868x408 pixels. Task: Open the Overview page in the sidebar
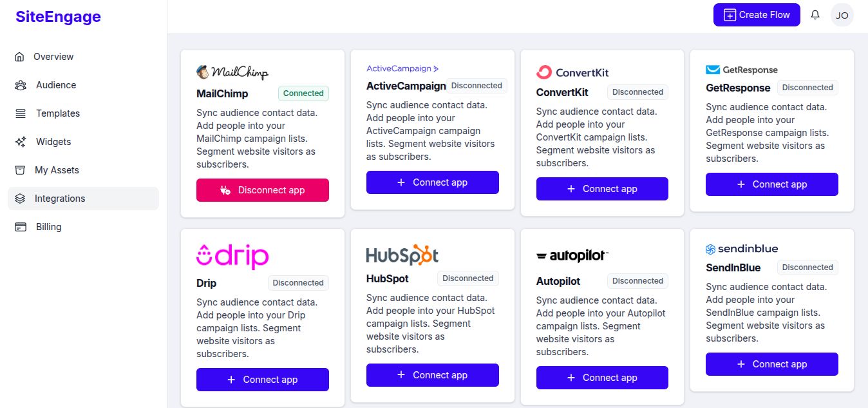pos(53,57)
